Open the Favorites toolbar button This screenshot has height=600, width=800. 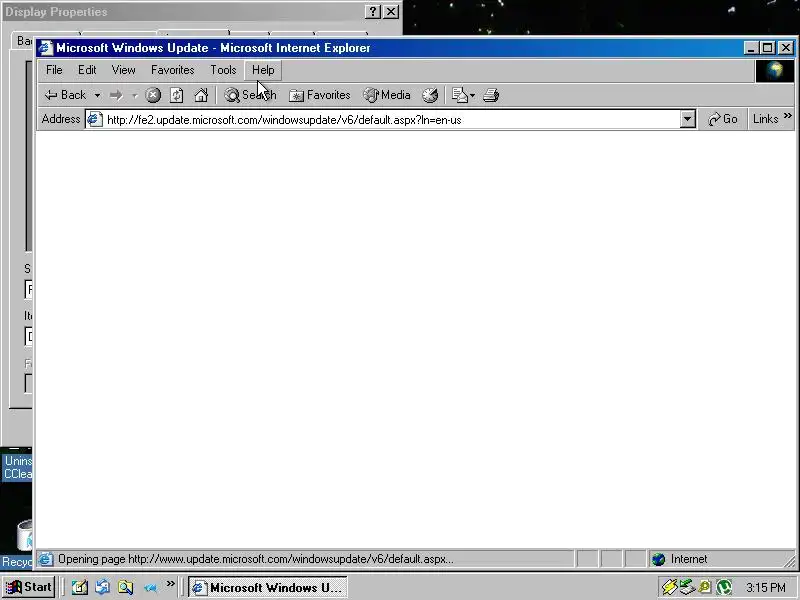click(320, 95)
